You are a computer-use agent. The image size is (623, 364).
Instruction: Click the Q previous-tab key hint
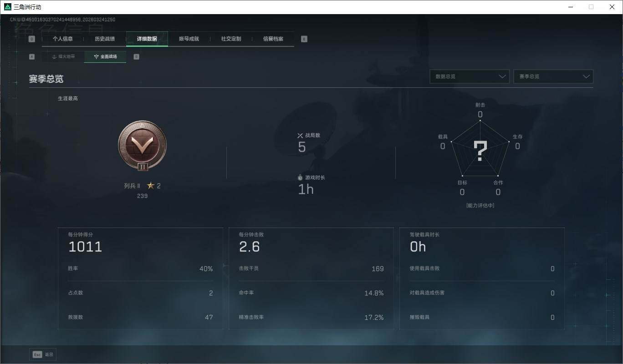coord(32,39)
